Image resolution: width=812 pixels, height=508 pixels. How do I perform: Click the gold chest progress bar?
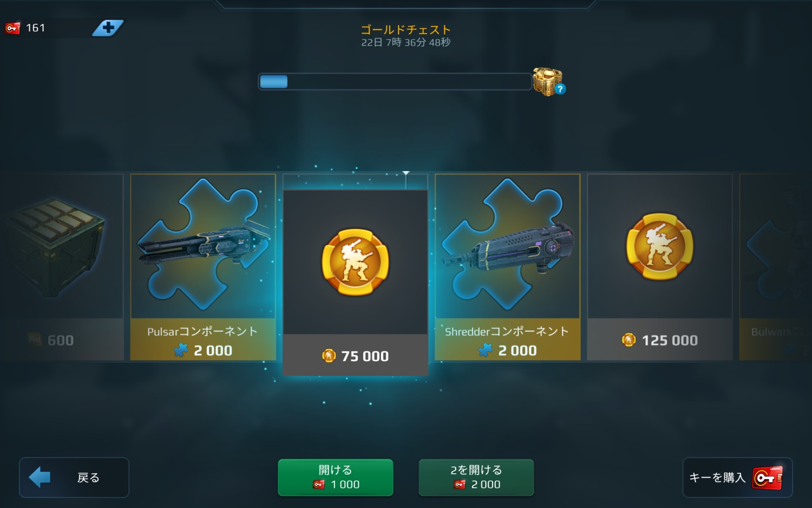point(395,82)
